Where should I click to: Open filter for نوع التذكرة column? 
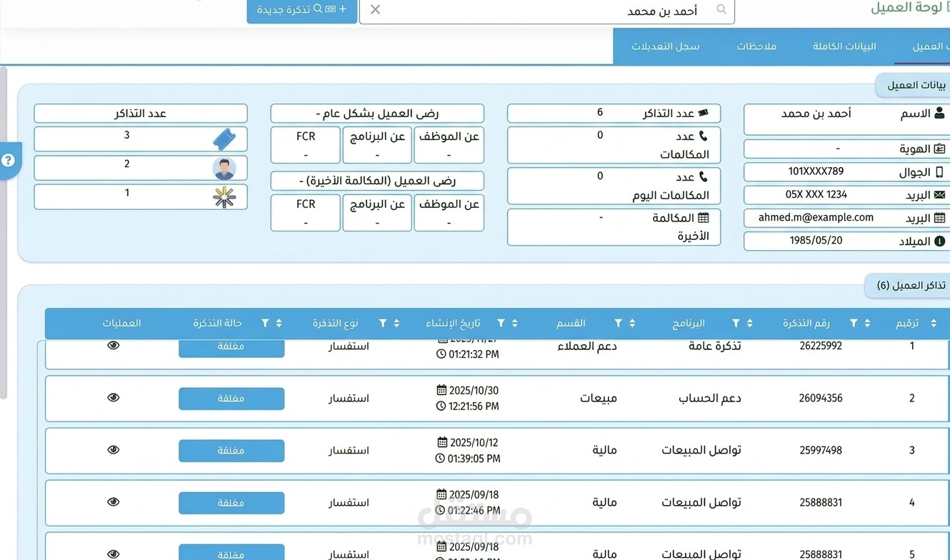tap(383, 324)
